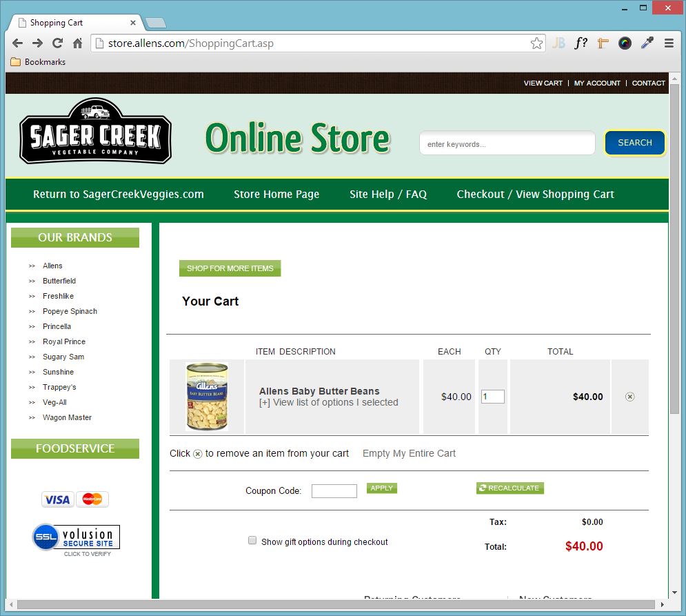
Task: Open the Chrome hamburger menu
Action: (x=668, y=43)
